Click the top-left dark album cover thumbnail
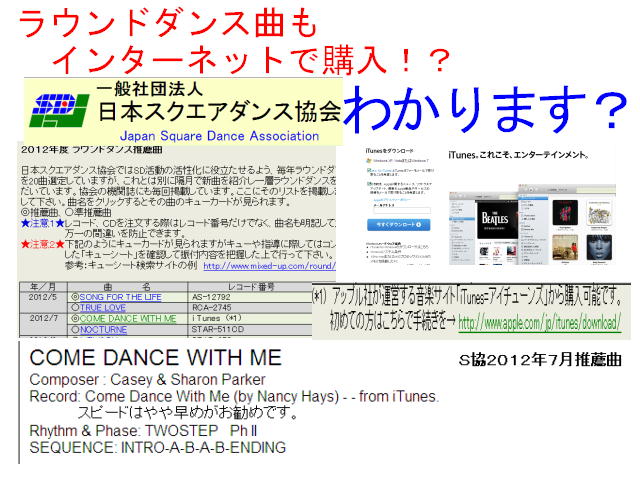 [x=565, y=213]
